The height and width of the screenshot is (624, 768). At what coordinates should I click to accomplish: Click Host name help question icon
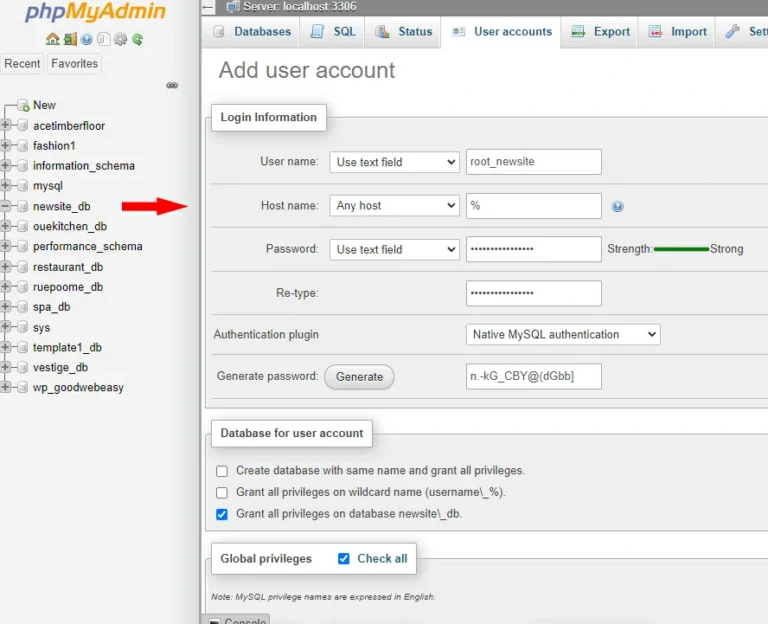pyautogui.click(x=617, y=206)
